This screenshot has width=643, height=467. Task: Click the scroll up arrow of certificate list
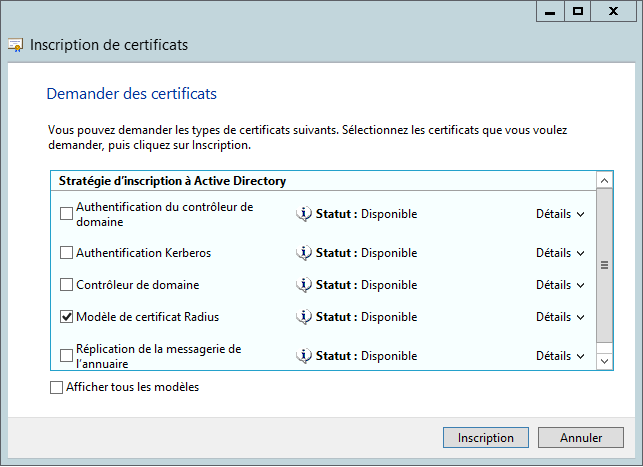tap(604, 181)
